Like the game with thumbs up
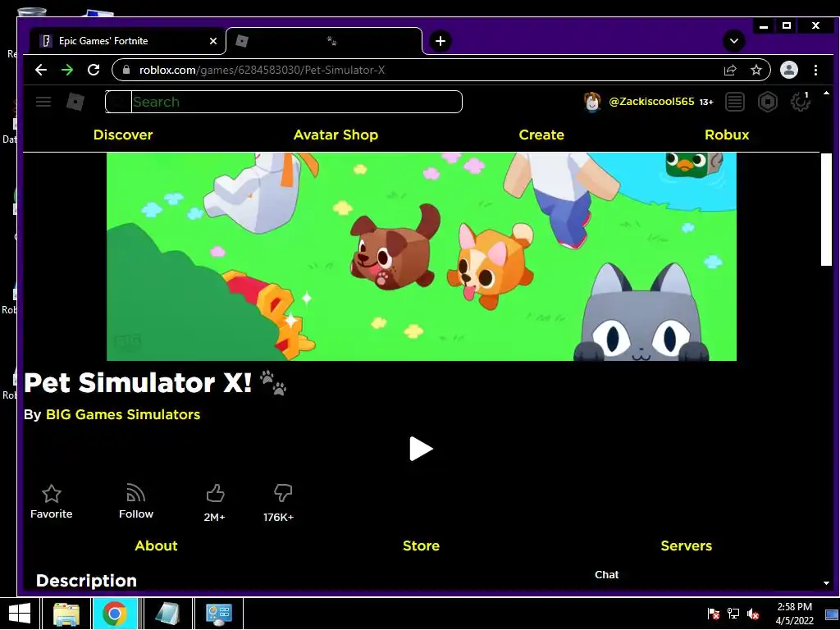Screen dimensions: 840x630 tap(216, 493)
